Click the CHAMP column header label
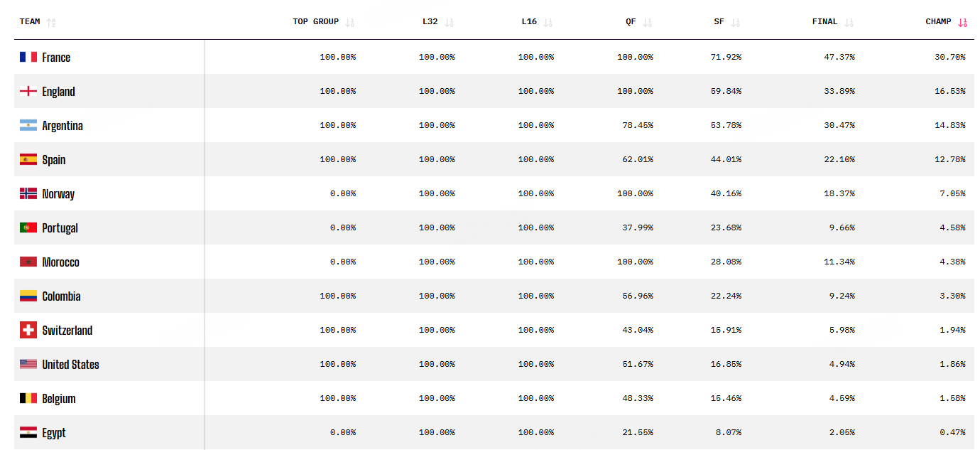980x450 pixels. 938,22
